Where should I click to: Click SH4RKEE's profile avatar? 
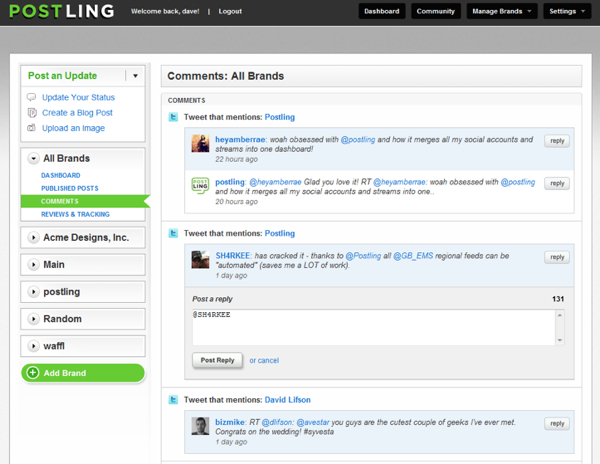[201, 260]
